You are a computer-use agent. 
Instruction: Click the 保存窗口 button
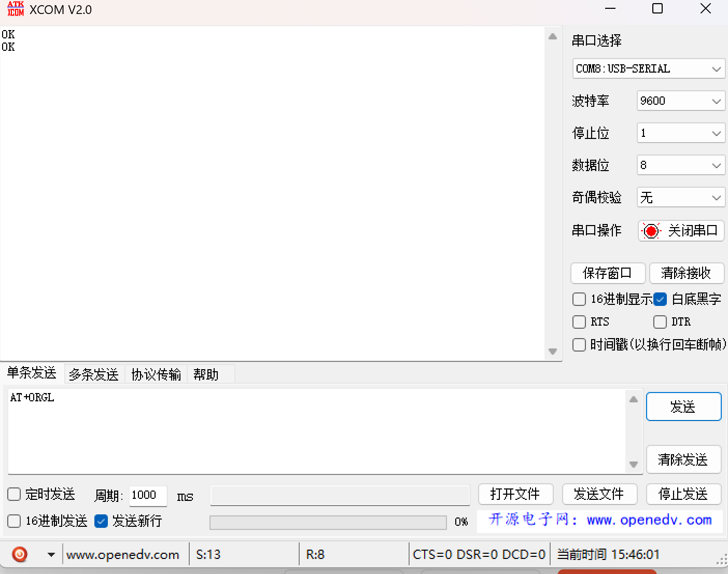[x=608, y=273]
